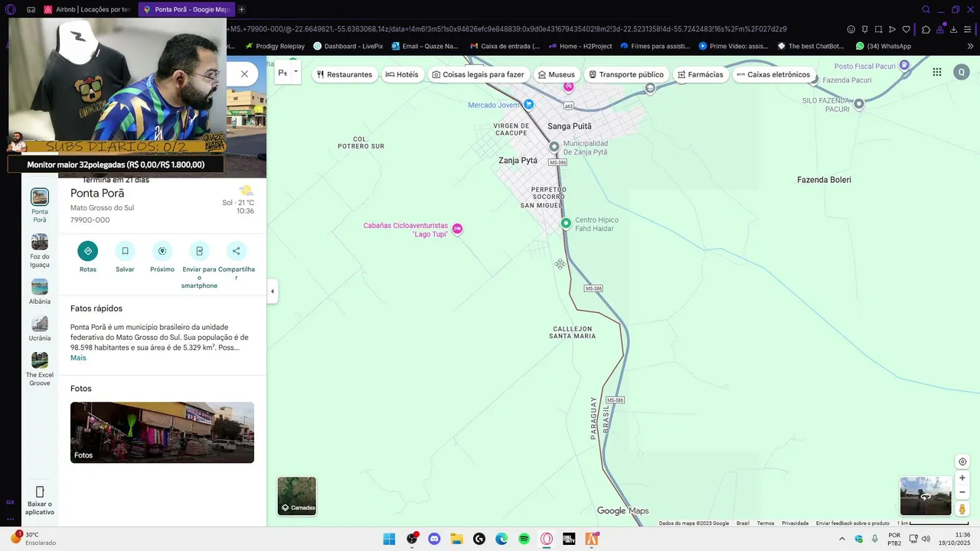Filter map by Farmácias
Screen dimensions: 980x551
701,74
